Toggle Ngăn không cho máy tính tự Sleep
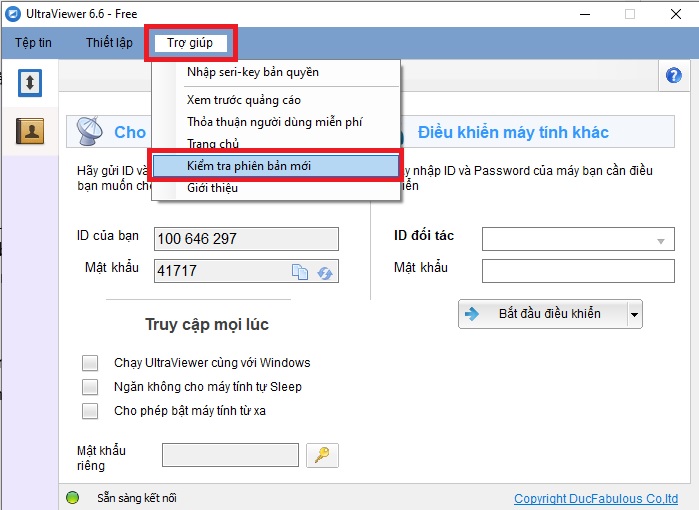699x510 pixels. 90,387
